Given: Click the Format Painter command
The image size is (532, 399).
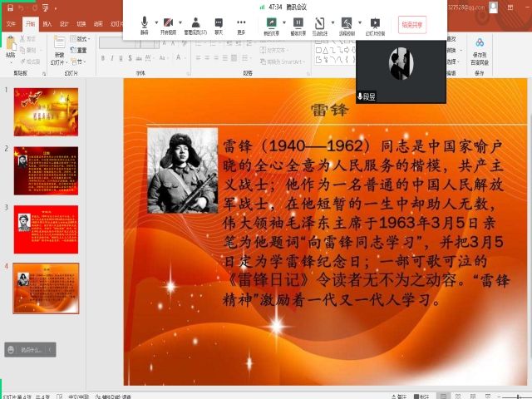Looking at the screenshot, I should pyautogui.click(x=30, y=62).
